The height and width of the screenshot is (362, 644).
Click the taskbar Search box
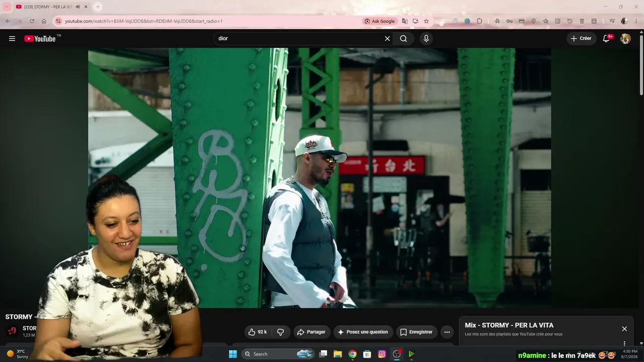pos(278,354)
